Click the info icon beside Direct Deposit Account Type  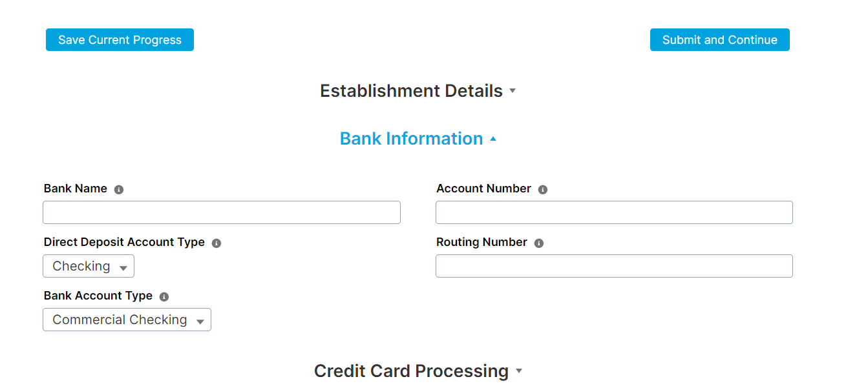click(x=217, y=242)
